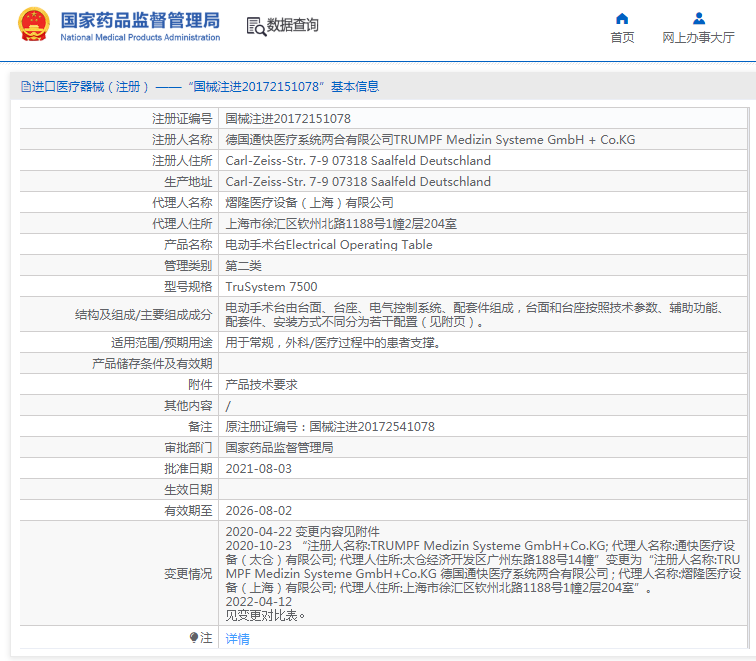Click the TRUMPF Medizin Systeme registrant name cell
The width and height of the screenshot is (756, 661).
(x=430, y=139)
